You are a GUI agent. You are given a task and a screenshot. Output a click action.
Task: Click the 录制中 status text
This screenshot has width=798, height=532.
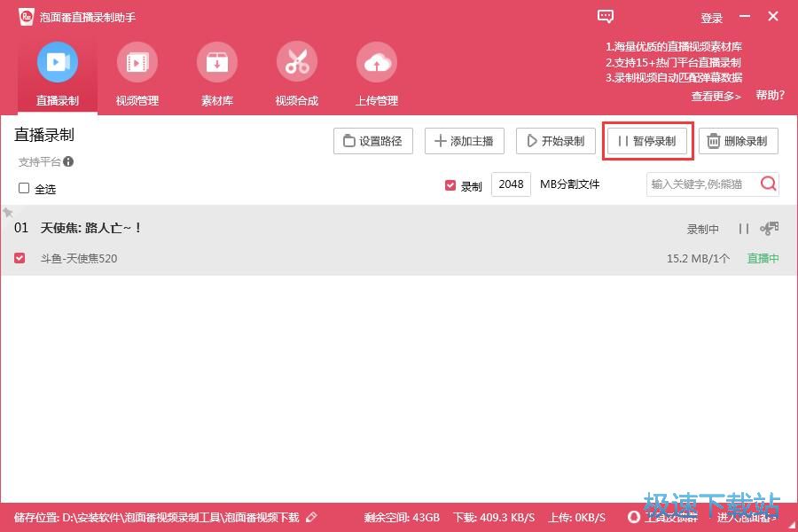703,229
